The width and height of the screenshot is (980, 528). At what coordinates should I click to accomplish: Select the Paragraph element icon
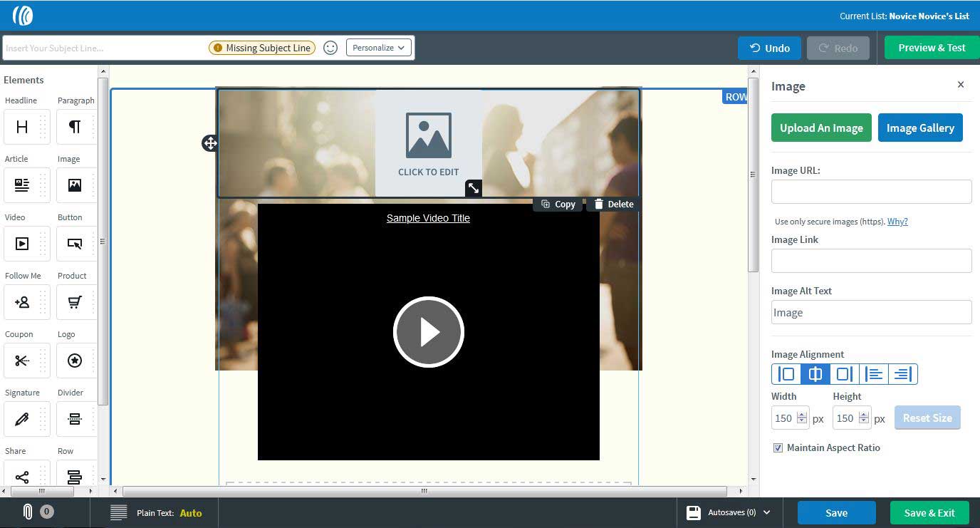74,127
